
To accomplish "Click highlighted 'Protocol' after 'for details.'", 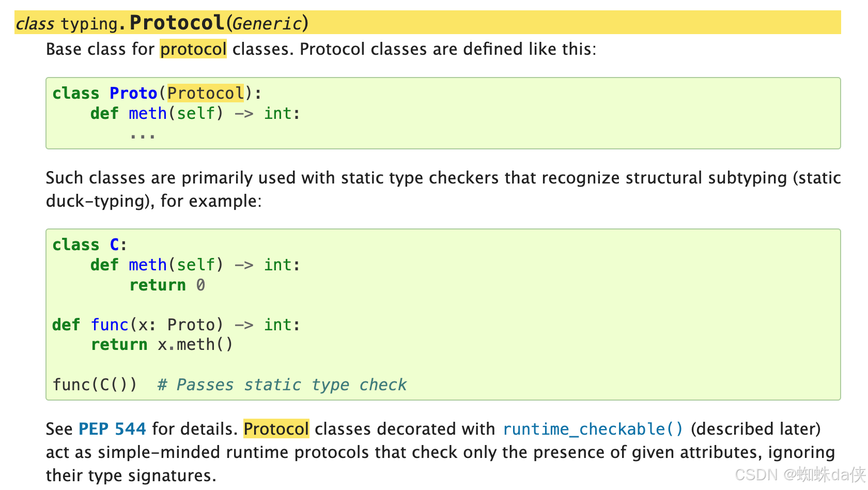I will pyautogui.click(x=276, y=429).
